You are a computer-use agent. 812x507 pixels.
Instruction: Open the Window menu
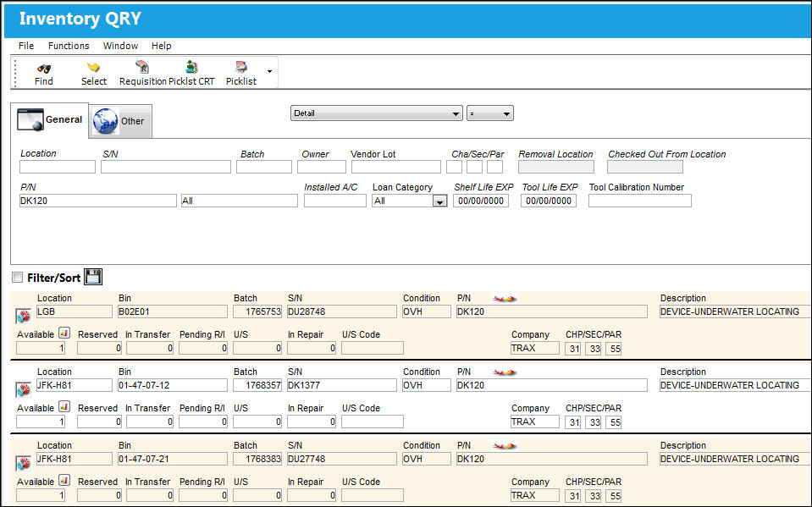(120, 46)
